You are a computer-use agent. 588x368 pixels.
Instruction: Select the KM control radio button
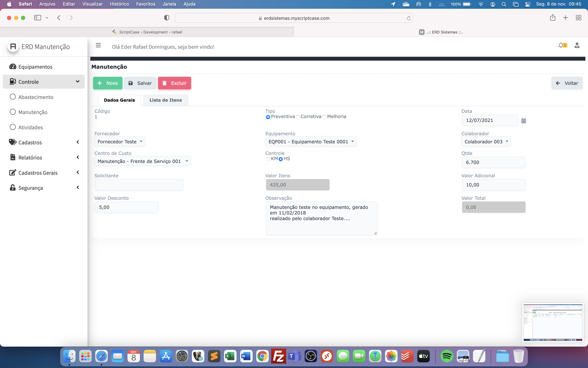pyautogui.click(x=268, y=159)
